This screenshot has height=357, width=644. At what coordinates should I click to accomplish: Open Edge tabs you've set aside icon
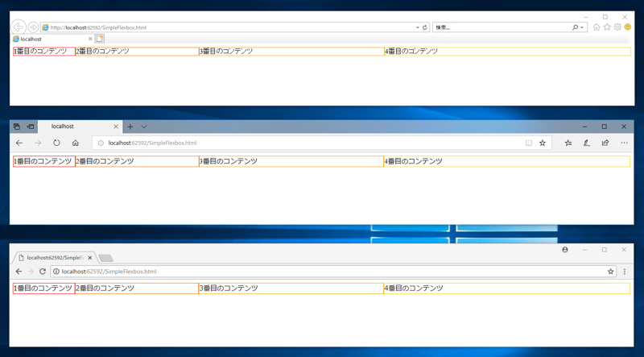[16, 127]
